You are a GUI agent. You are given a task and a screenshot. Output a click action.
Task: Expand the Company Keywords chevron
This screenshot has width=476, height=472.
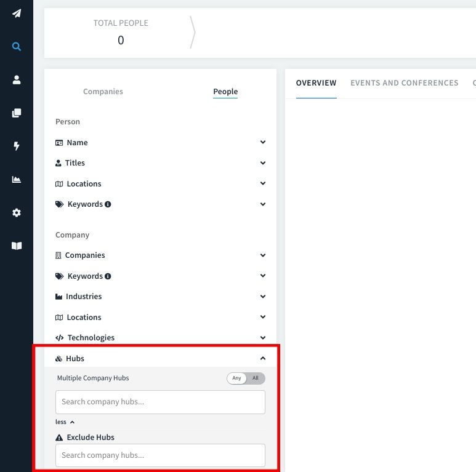point(263,276)
